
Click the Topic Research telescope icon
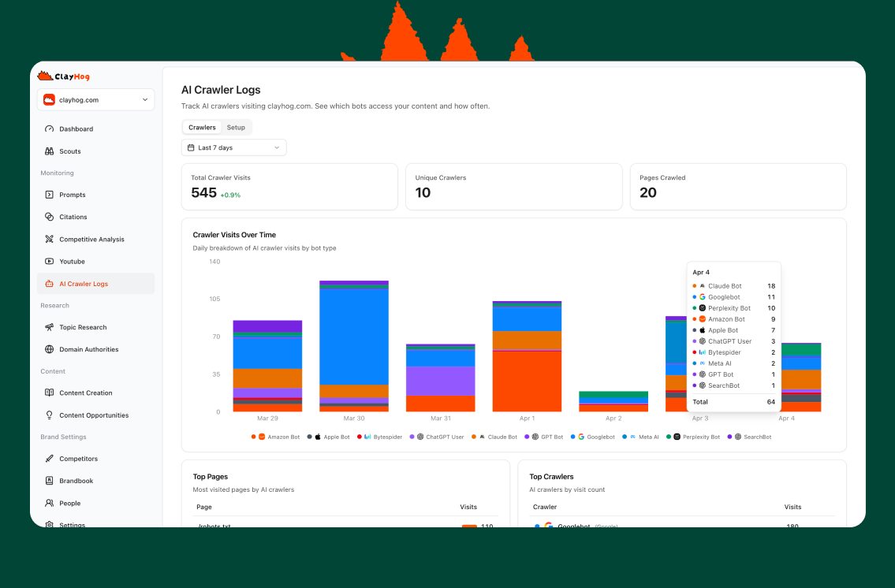click(x=49, y=327)
